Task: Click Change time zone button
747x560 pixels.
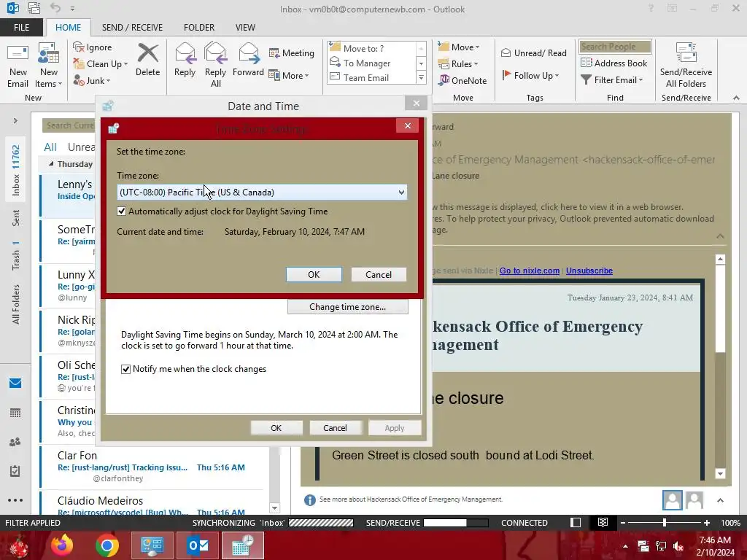Action: [348, 307]
